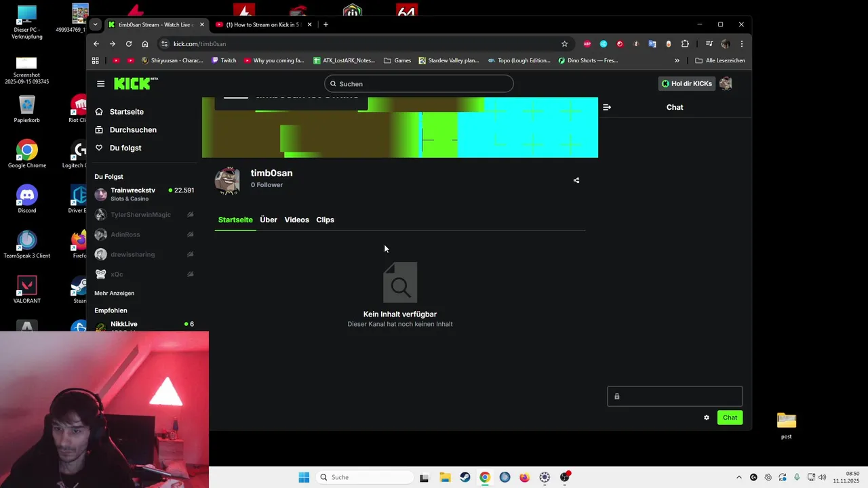Image resolution: width=868 pixels, height=488 pixels.
Task: Open the VALORANT desktop shortcut
Action: pyautogui.click(x=27, y=289)
